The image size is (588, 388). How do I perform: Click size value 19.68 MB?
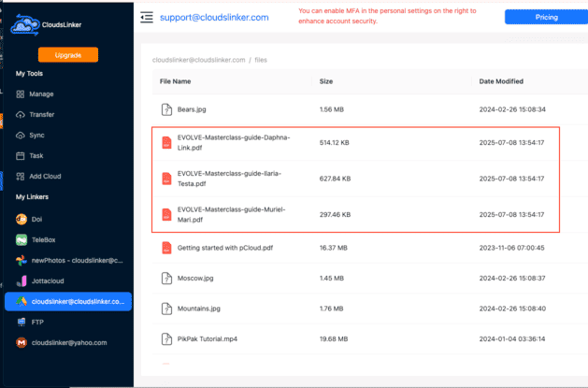(x=334, y=338)
